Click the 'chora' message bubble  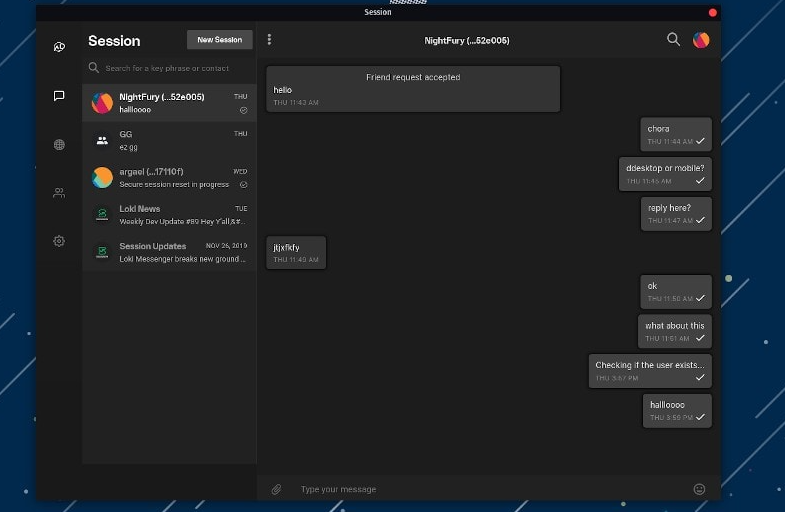(x=676, y=135)
